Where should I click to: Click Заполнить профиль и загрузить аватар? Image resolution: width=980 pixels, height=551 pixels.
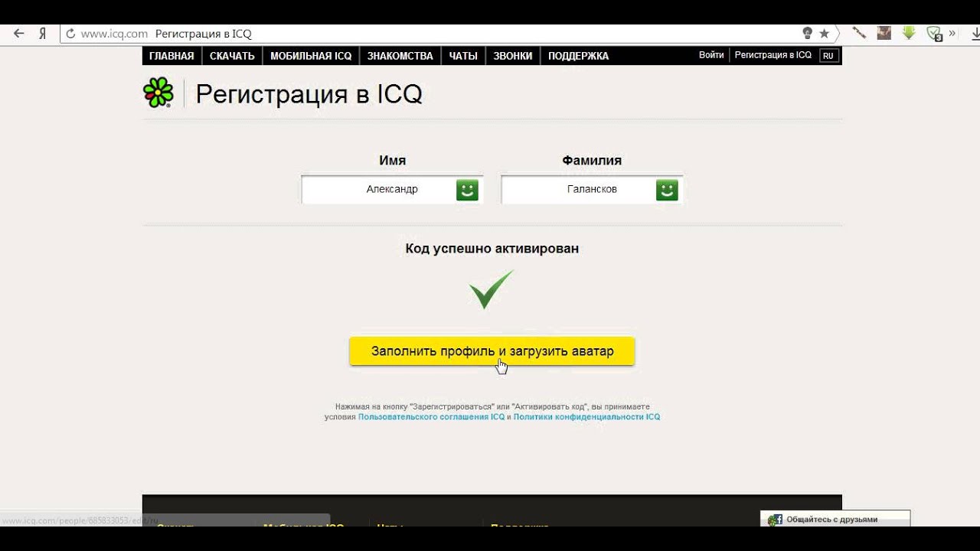point(492,351)
